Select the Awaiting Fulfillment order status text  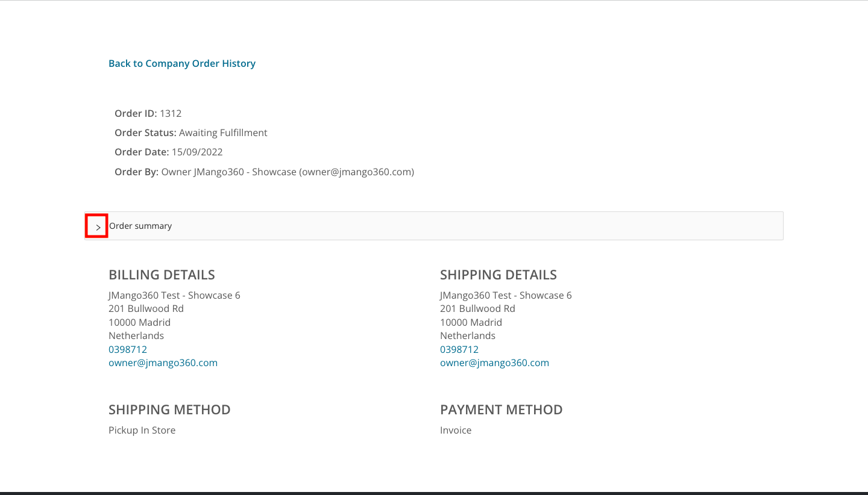pos(223,132)
